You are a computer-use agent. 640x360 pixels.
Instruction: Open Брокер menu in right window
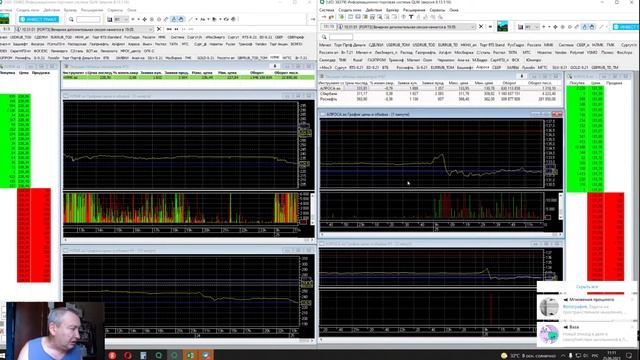392,10
